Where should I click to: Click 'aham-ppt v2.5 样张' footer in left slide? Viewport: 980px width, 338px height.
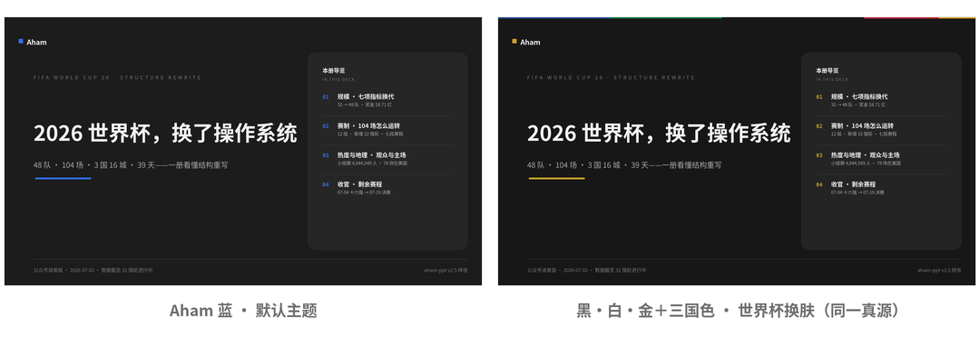pos(446,271)
